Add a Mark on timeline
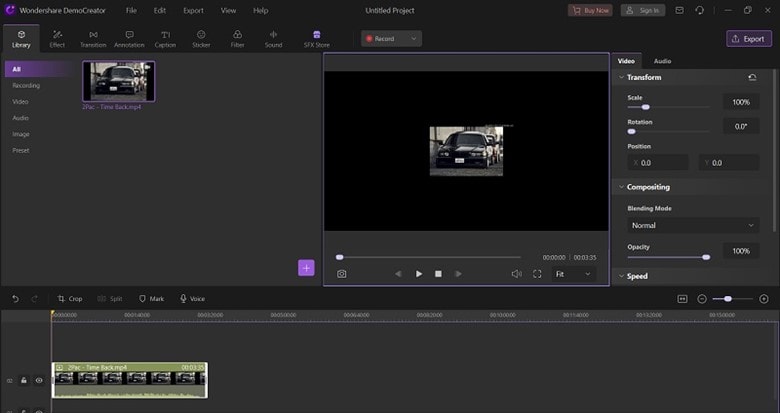 151,299
